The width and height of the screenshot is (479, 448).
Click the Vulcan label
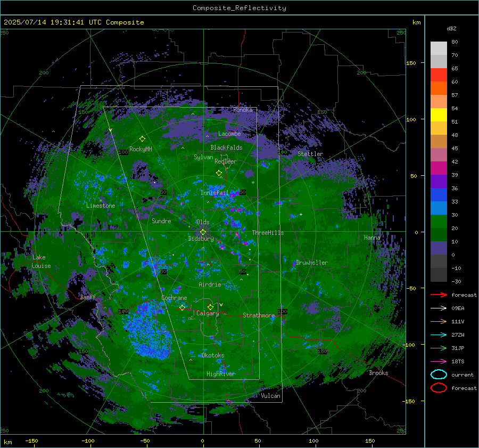[x=271, y=396]
